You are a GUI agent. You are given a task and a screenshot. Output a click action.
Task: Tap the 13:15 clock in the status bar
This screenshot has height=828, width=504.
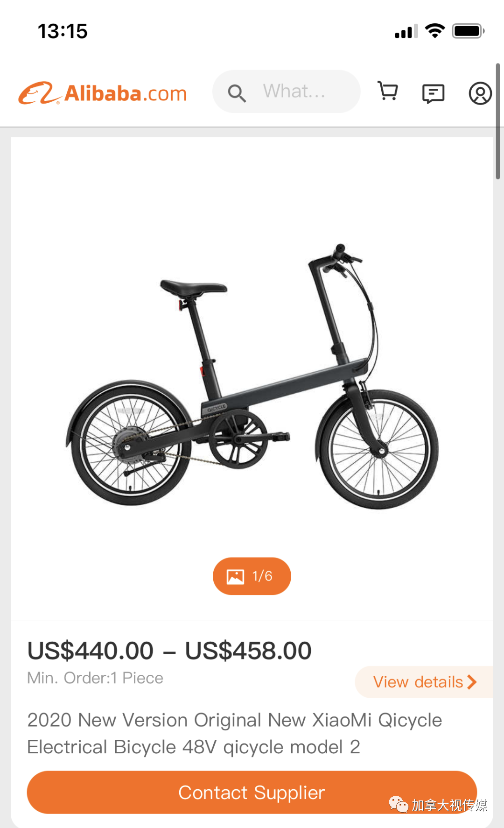(63, 31)
